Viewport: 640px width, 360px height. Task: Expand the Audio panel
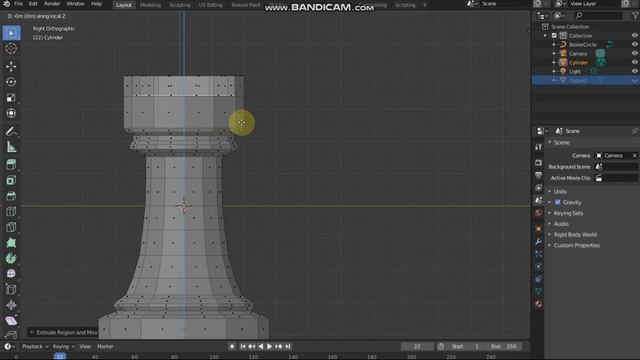pyautogui.click(x=561, y=224)
